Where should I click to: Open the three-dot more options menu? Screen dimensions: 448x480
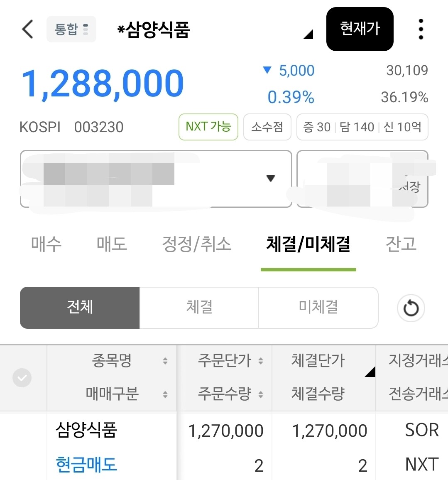tap(421, 29)
